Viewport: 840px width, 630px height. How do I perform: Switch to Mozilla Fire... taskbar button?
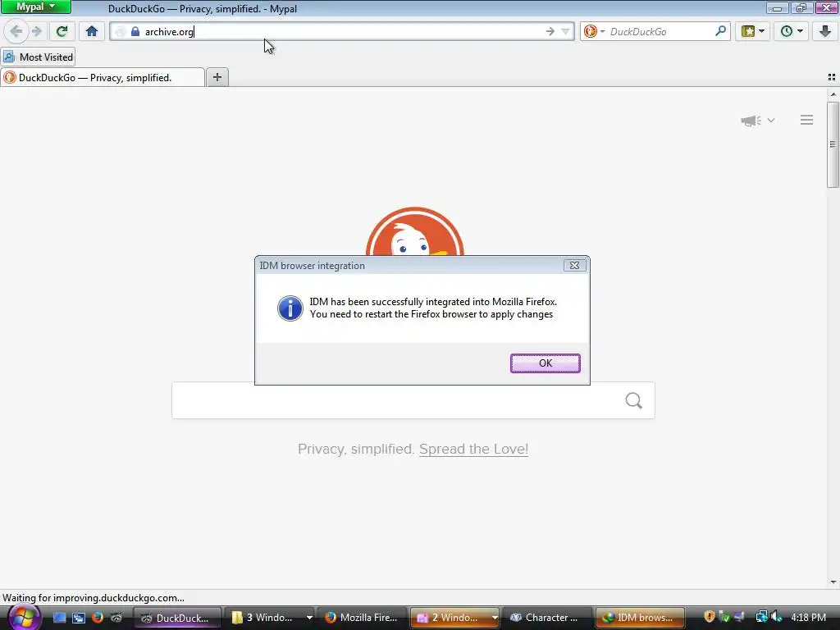362,618
